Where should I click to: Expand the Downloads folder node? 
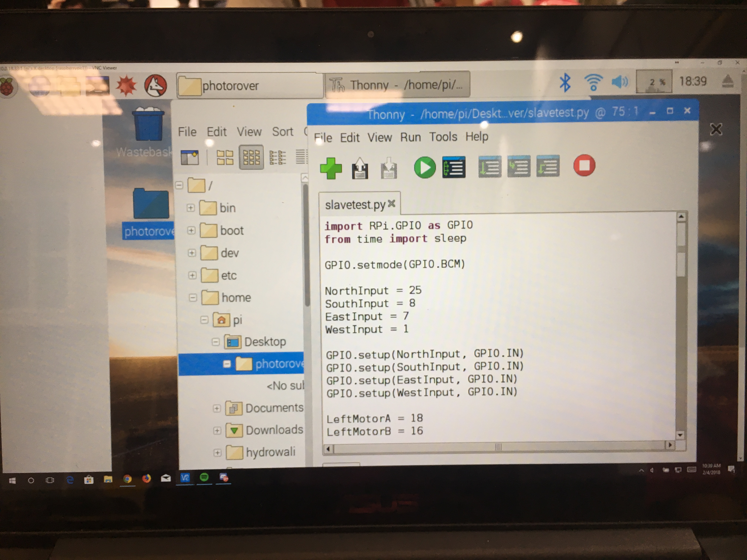pos(217,431)
